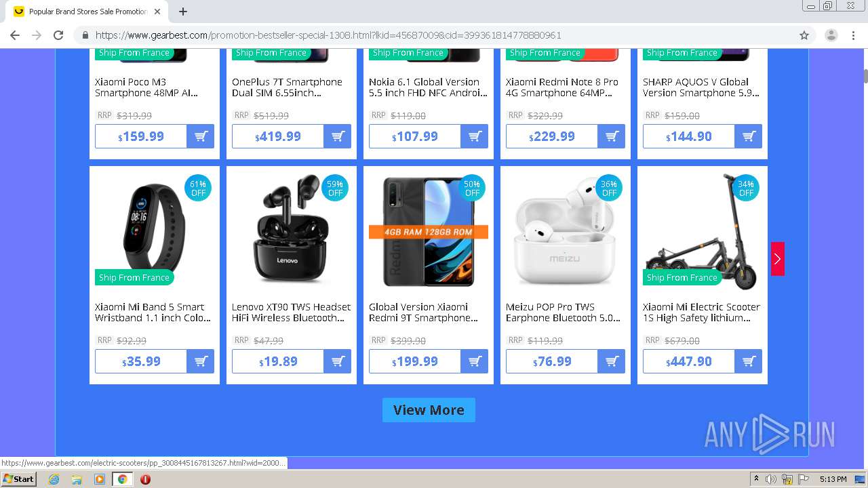Open Nokia 6.1 Global Version product link
Screen dimensions: 868x488
[x=425, y=87]
